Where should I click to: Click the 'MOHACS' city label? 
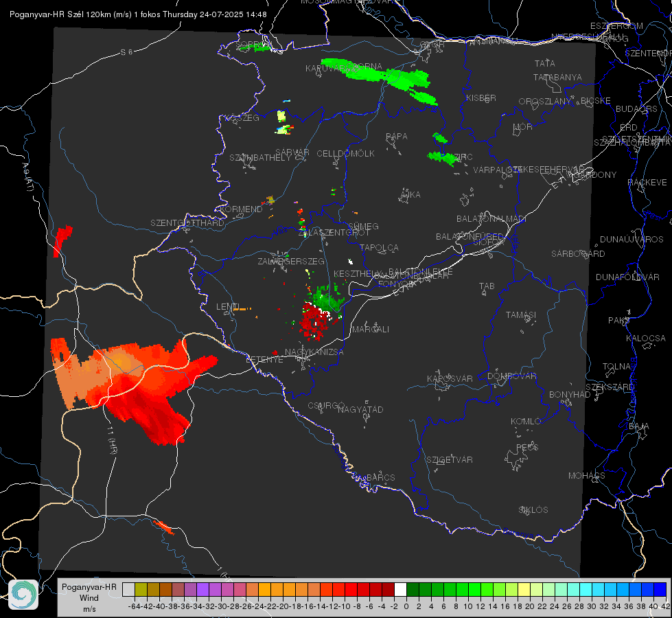pos(587,476)
